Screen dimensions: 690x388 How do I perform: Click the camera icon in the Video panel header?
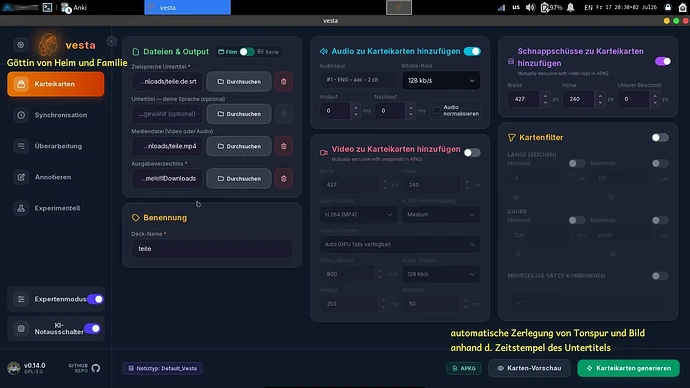(x=324, y=153)
